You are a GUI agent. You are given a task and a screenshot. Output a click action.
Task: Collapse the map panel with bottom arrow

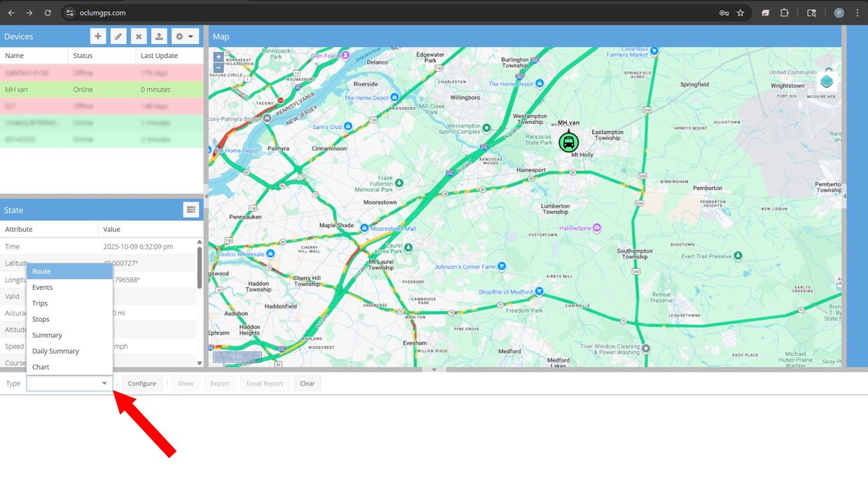[434, 369]
